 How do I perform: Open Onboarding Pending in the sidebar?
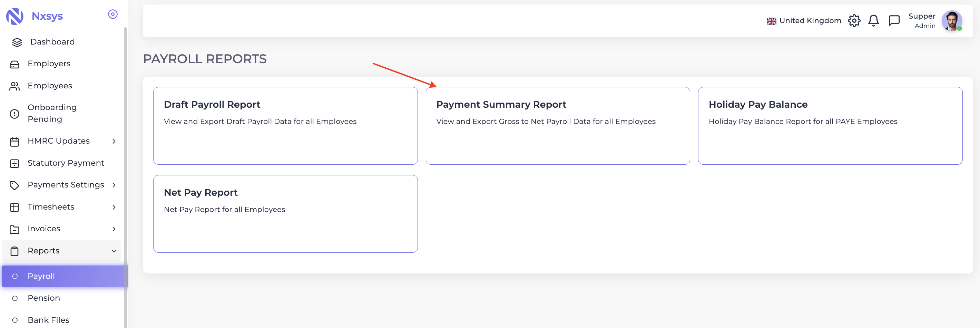point(62,113)
